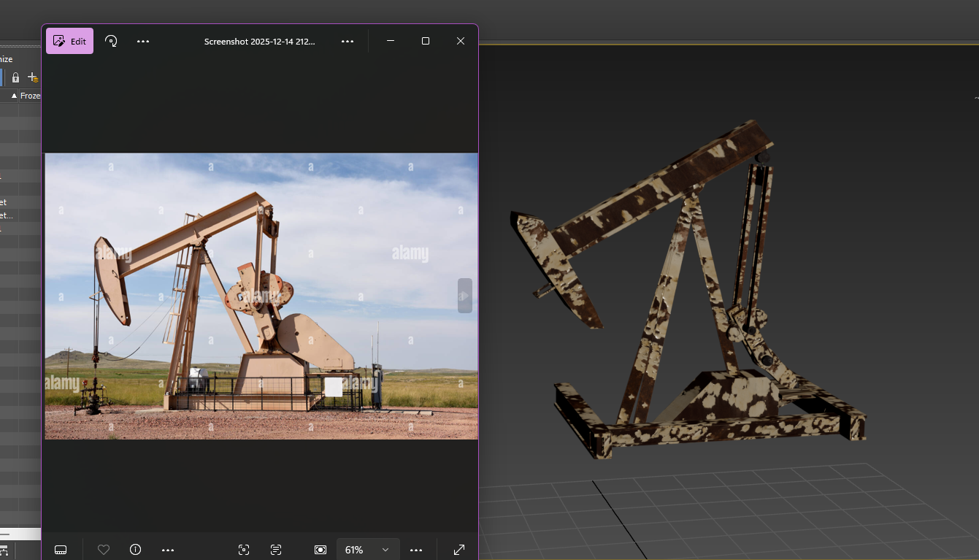
Task: Click the oil pumpjack photo
Action: coord(261,296)
